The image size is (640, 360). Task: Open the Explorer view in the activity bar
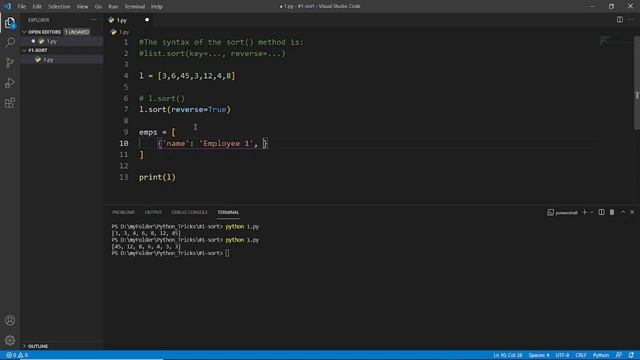point(10,23)
